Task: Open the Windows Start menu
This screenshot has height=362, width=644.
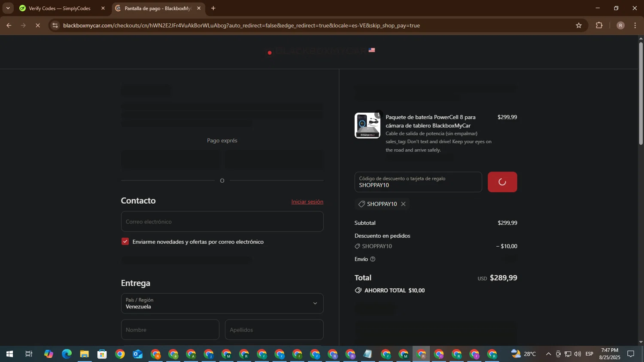Action: [x=9, y=354]
